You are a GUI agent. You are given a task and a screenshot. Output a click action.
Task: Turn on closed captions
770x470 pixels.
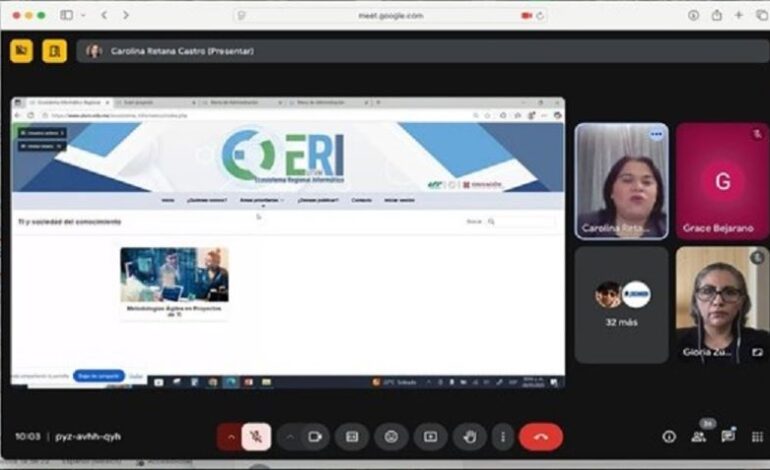(x=352, y=436)
